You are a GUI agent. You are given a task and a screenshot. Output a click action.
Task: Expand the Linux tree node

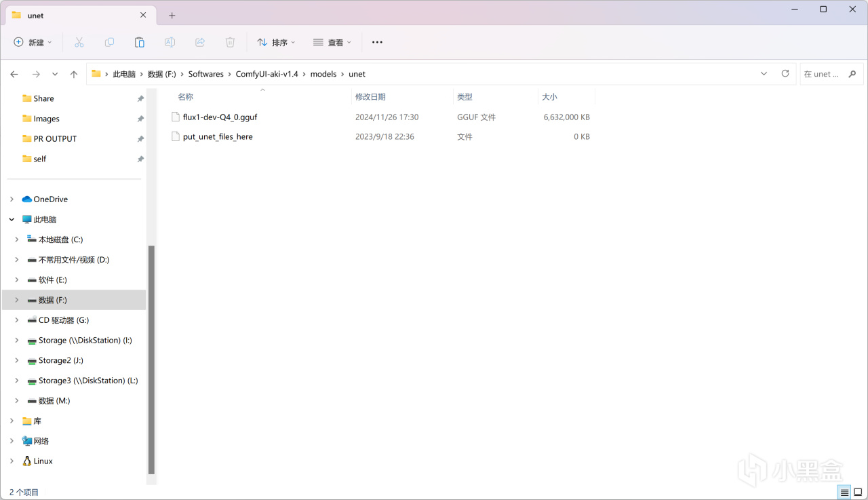12,461
